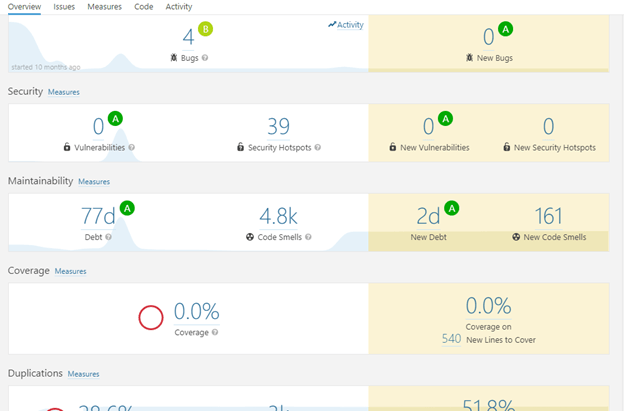Open the 0 New Security Hotspots count
This screenshot has height=411, width=624.
click(548, 127)
